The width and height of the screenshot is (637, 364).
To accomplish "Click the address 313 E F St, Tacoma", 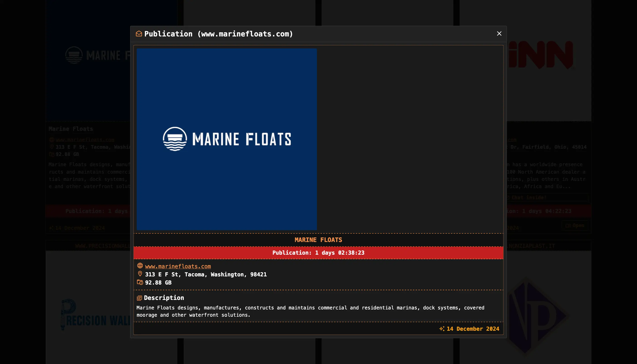I will pos(206,275).
